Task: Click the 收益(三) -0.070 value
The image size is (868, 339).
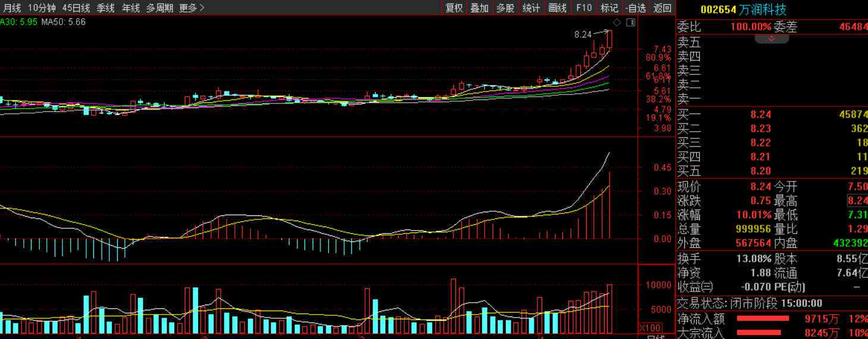Action: [x=755, y=287]
